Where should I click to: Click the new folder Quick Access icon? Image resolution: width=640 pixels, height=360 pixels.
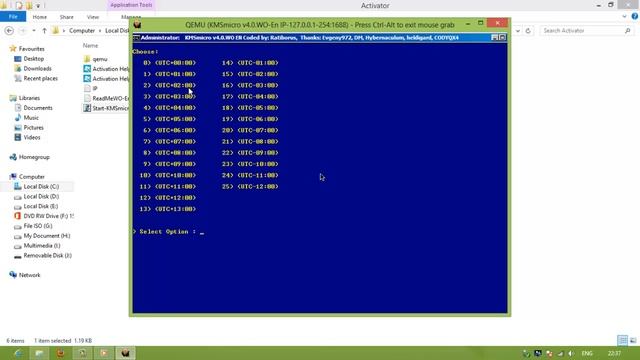(29, 6)
